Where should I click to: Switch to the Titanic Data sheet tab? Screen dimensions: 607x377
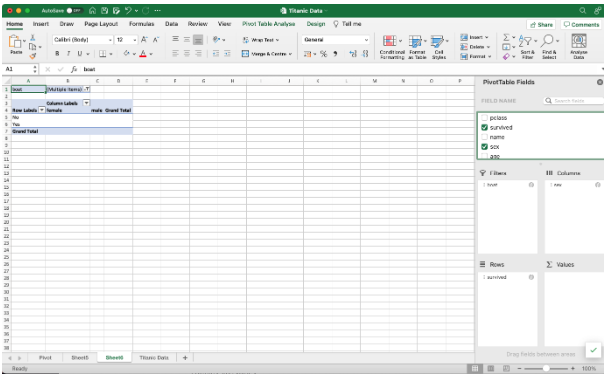[154, 358]
